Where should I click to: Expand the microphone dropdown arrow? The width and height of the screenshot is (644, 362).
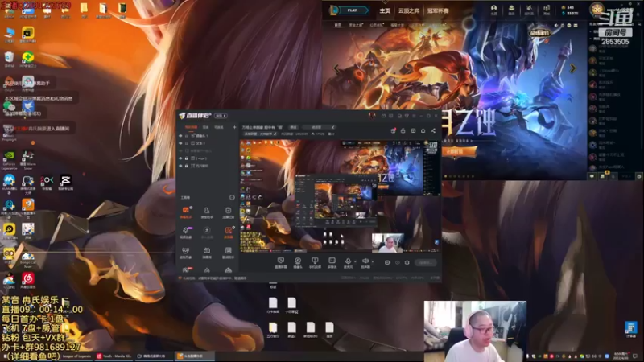(x=355, y=261)
